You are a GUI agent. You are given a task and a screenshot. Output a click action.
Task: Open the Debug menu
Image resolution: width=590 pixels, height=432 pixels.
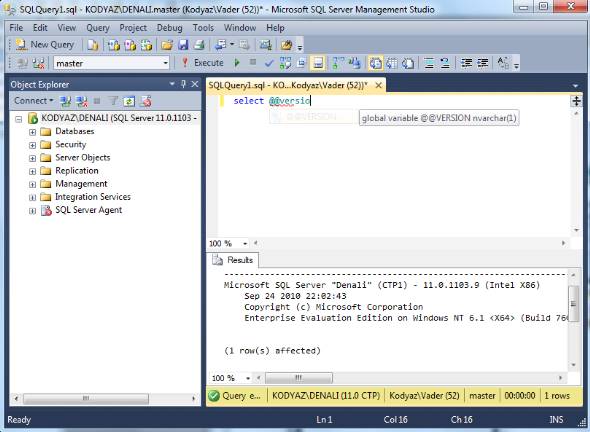tap(169, 28)
